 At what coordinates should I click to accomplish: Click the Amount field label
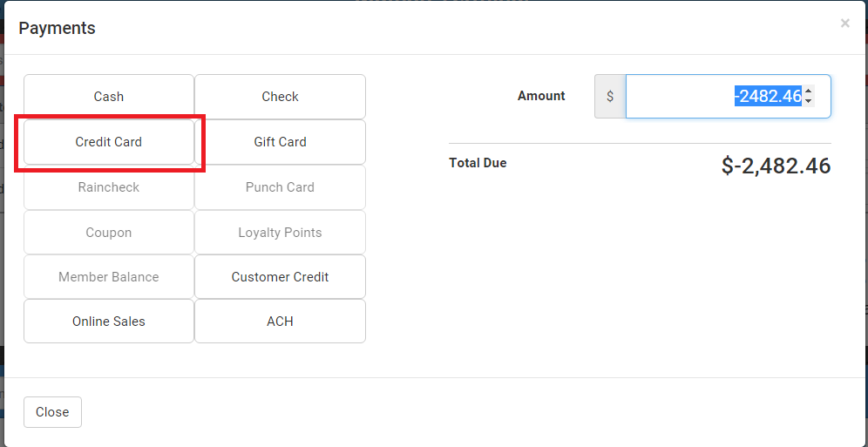[x=541, y=96]
